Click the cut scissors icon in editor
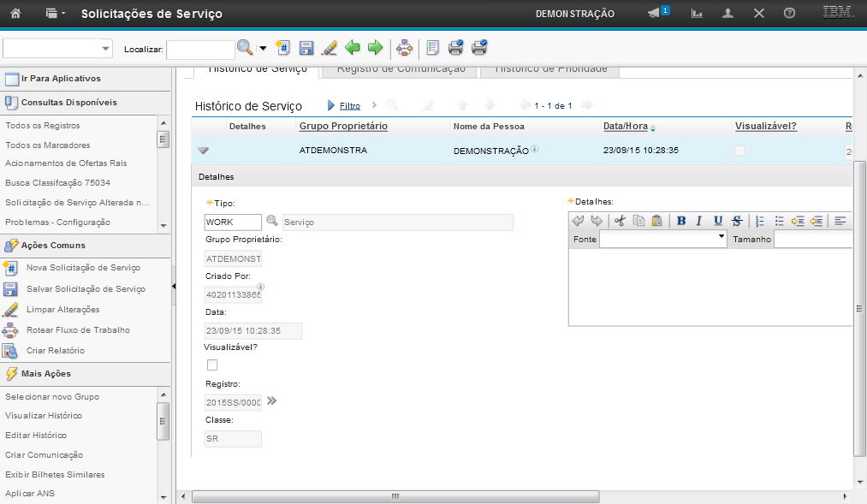The width and height of the screenshot is (867, 504). tap(620, 221)
